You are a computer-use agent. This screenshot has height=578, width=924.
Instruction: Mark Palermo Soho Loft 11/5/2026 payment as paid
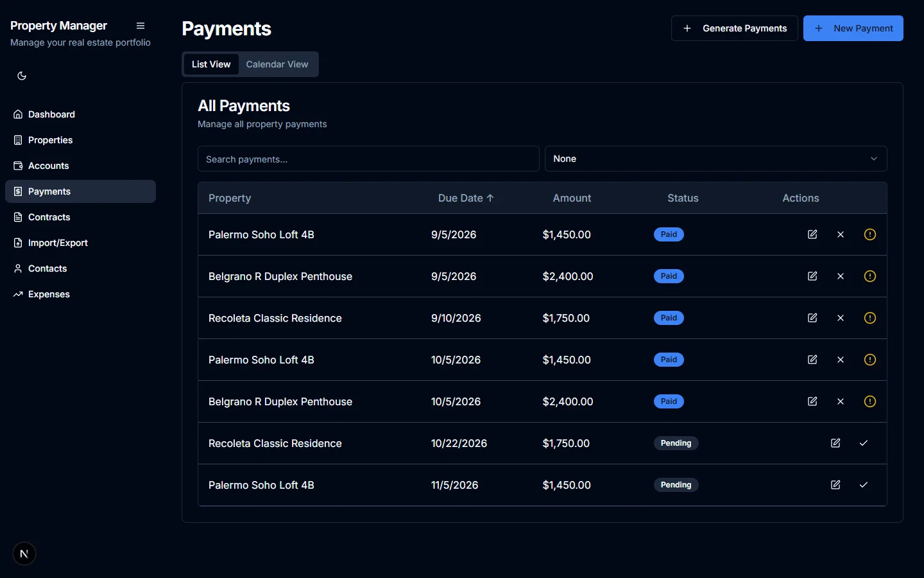pos(864,485)
